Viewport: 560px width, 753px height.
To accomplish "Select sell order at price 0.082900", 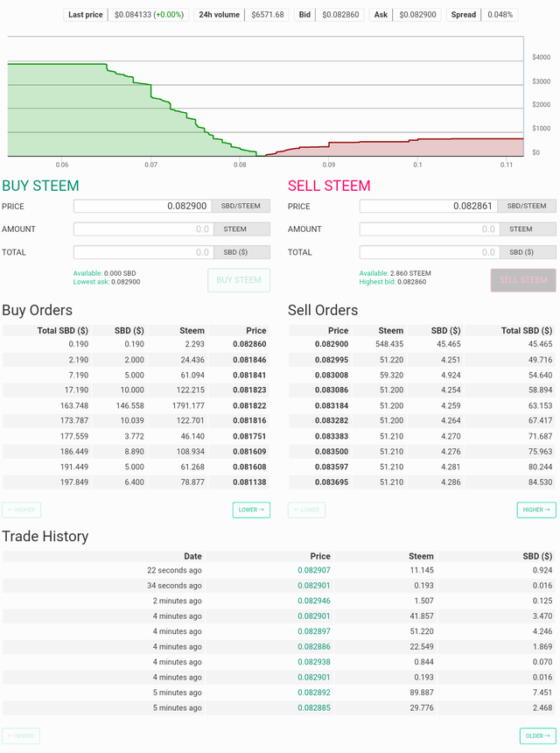I will point(423,344).
